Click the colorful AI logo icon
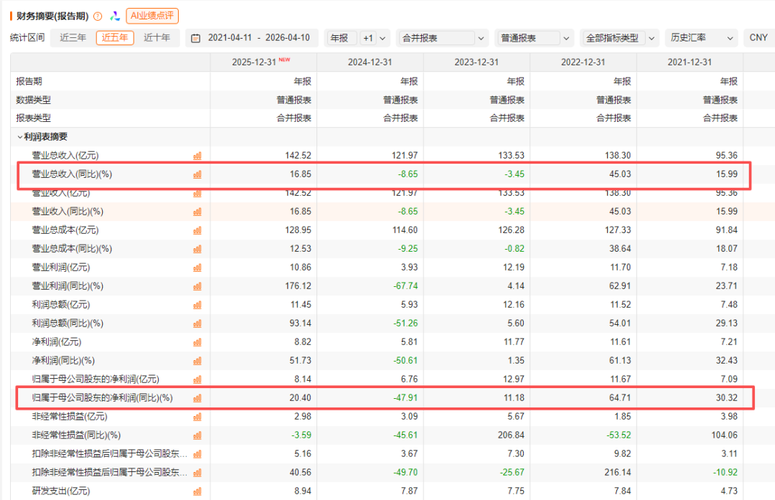 point(115,16)
